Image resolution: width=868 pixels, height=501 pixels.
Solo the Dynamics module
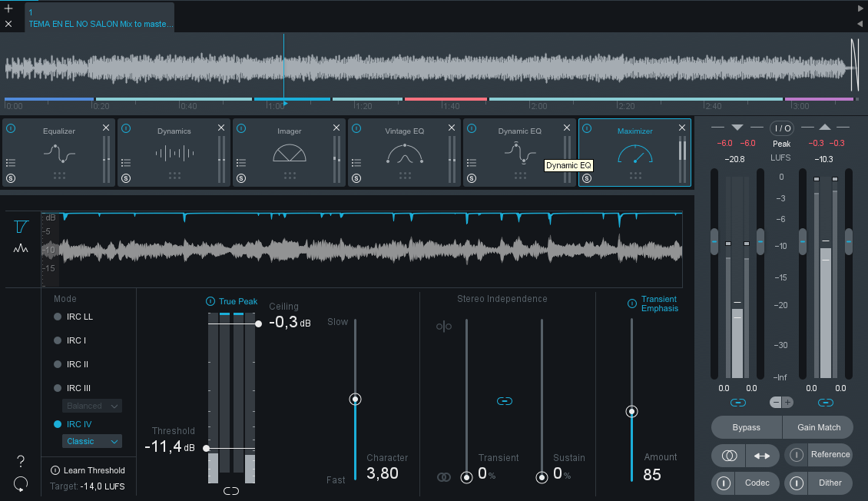tap(126, 178)
